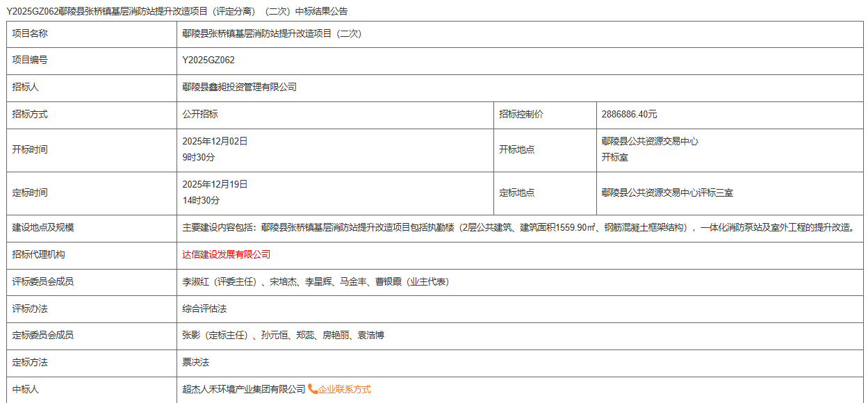Click the project name value cell 鄢陵县张桥镇基层消防站提升改造项目（二次）
This screenshot has width=868, height=403.
coord(271,33)
